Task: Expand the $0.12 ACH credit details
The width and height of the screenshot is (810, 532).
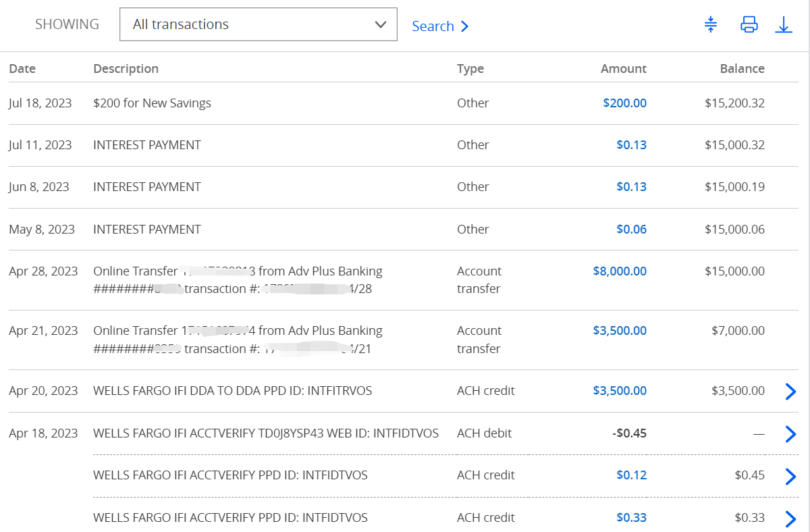Action: [790, 477]
